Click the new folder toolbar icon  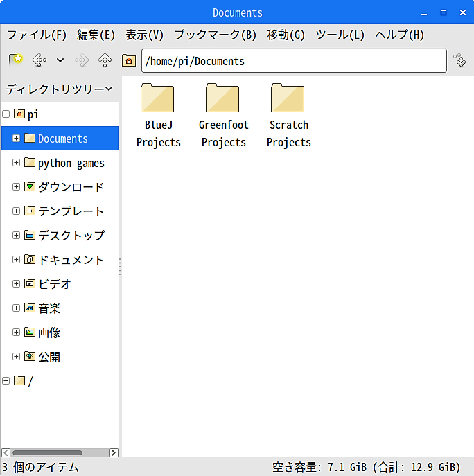(16, 60)
